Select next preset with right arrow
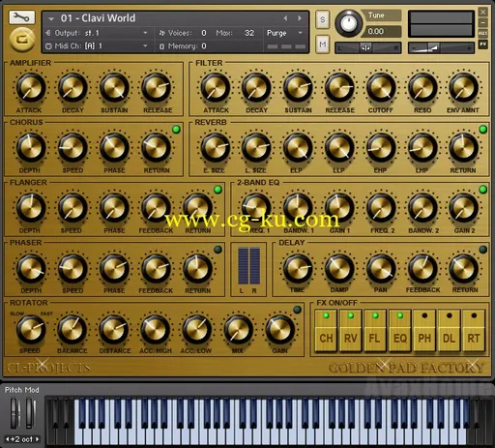This screenshot has width=495, height=448. (300, 18)
